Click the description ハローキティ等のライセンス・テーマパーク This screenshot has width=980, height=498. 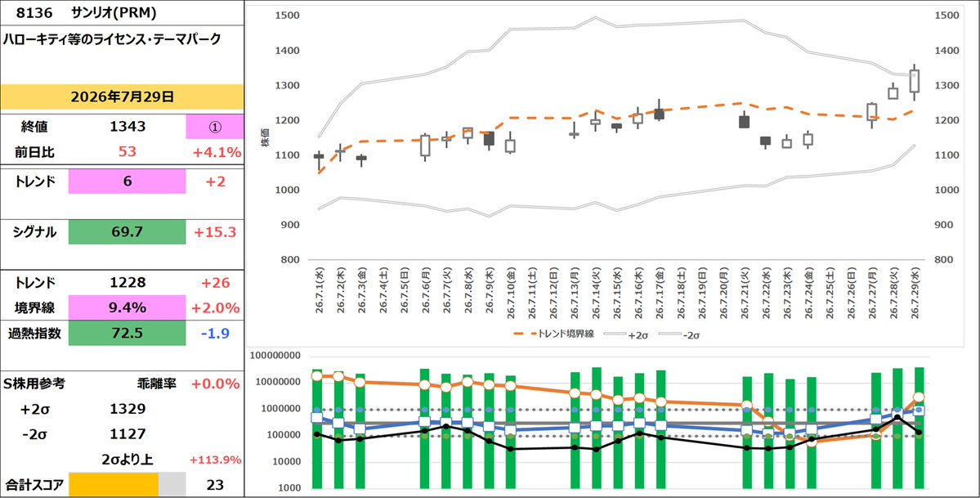pos(112,39)
